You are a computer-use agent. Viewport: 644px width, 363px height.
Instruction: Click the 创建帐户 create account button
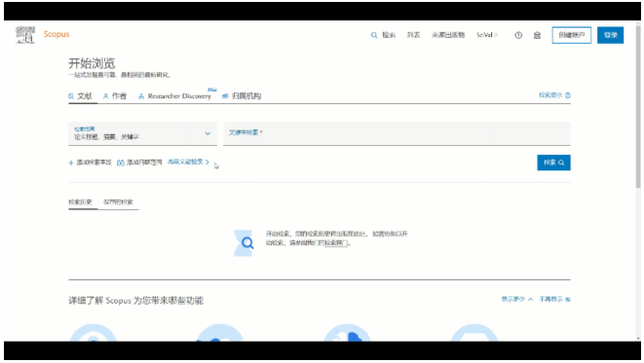(x=571, y=35)
